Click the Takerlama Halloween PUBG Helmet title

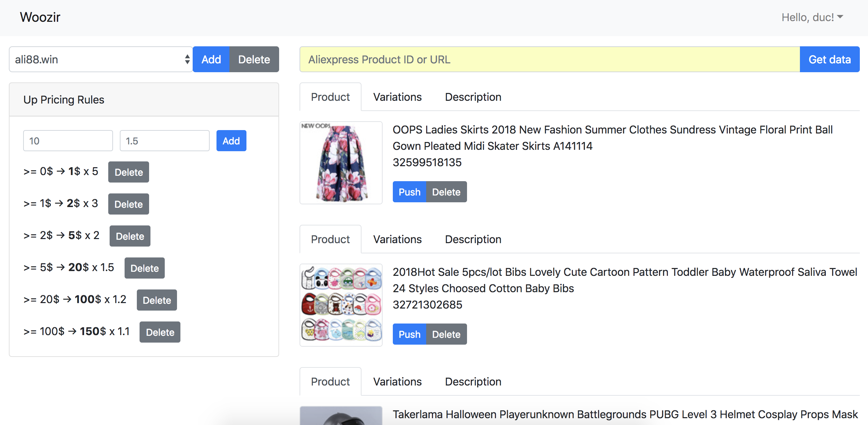pyautogui.click(x=625, y=414)
